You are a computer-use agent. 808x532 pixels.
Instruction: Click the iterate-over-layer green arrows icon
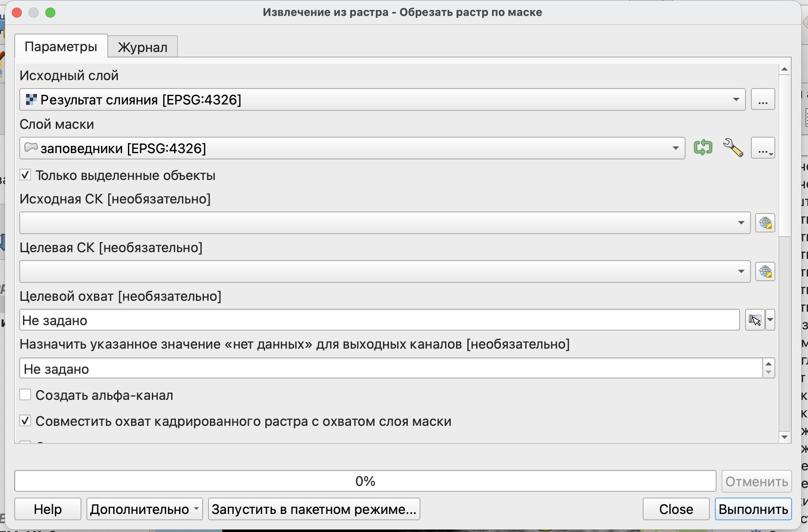pos(703,148)
